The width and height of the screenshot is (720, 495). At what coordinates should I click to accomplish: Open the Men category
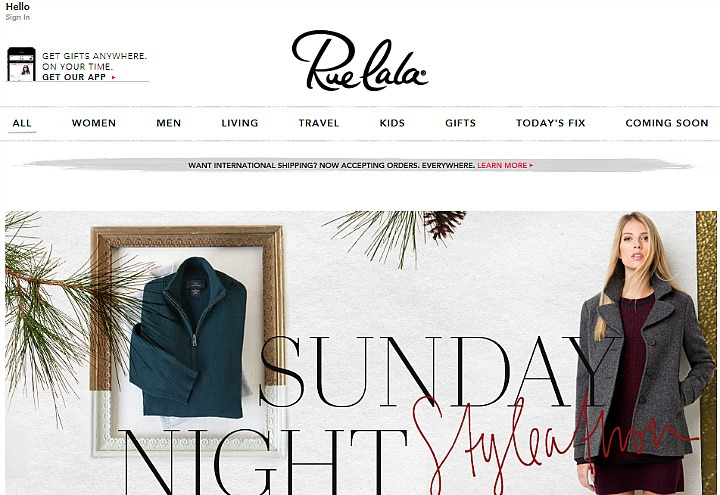coord(169,123)
